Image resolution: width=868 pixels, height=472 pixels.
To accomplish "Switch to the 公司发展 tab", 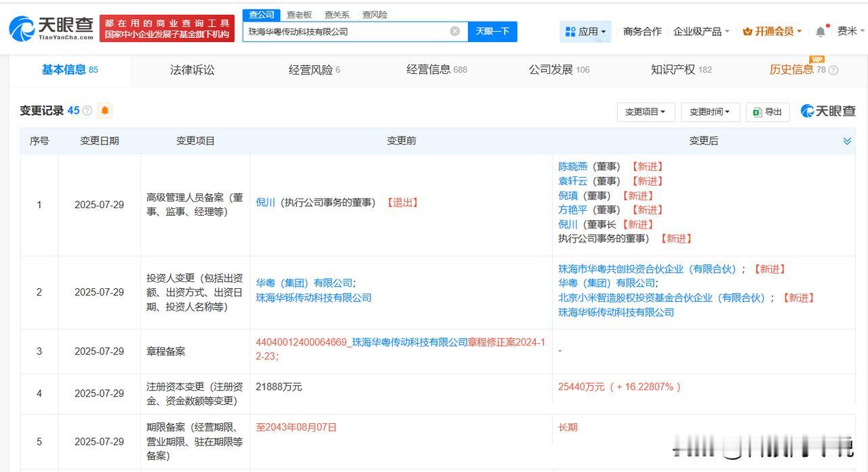I will click(x=559, y=70).
